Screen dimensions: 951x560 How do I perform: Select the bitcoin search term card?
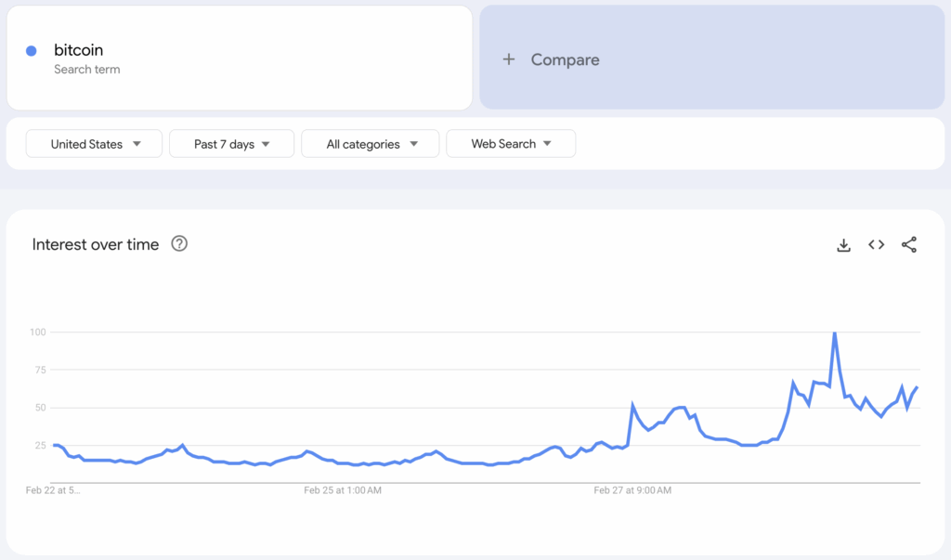[240, 58]
